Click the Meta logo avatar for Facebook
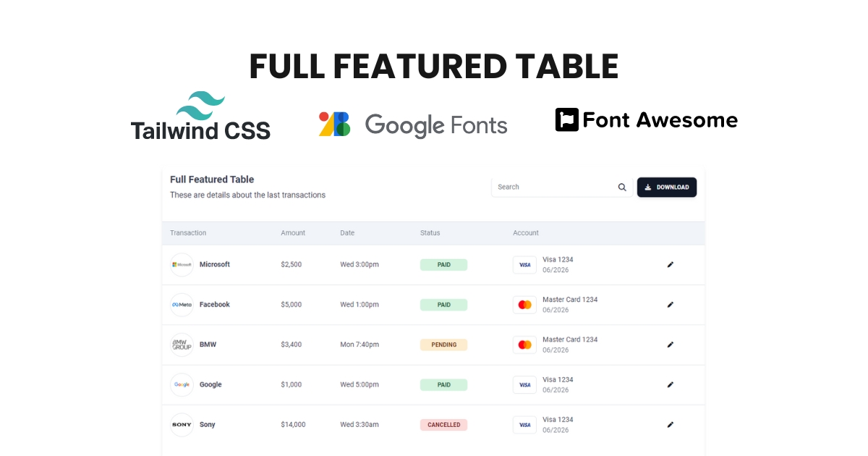The width and height of the screenshot is (868, 456). click(x=182, y=305)
